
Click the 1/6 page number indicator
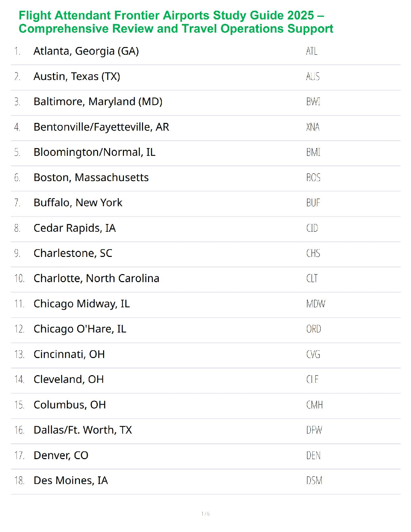click(205, 514)
